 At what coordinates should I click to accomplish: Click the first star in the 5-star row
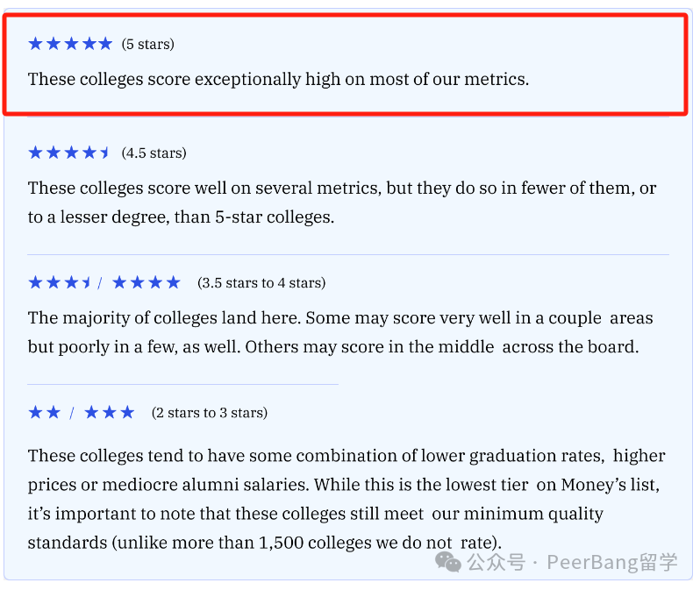35,44
